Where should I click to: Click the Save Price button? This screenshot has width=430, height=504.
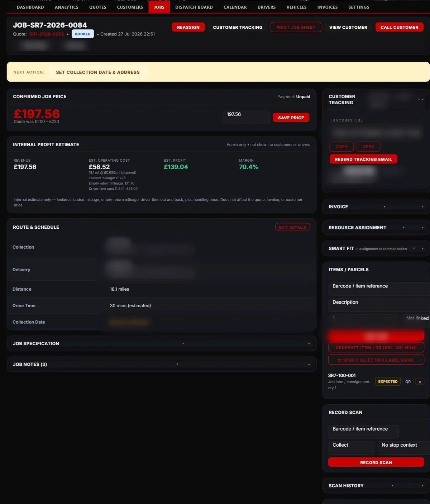point(291,118)
